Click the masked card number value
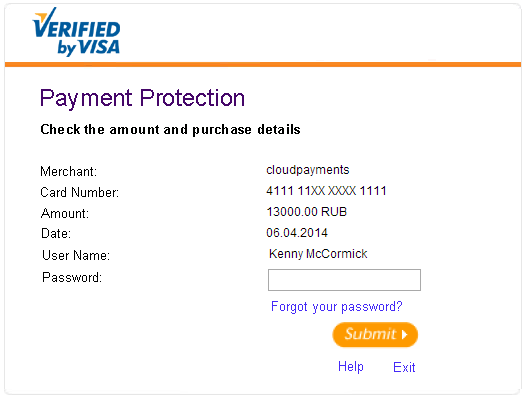526x399 pixels. click(326, 191)
